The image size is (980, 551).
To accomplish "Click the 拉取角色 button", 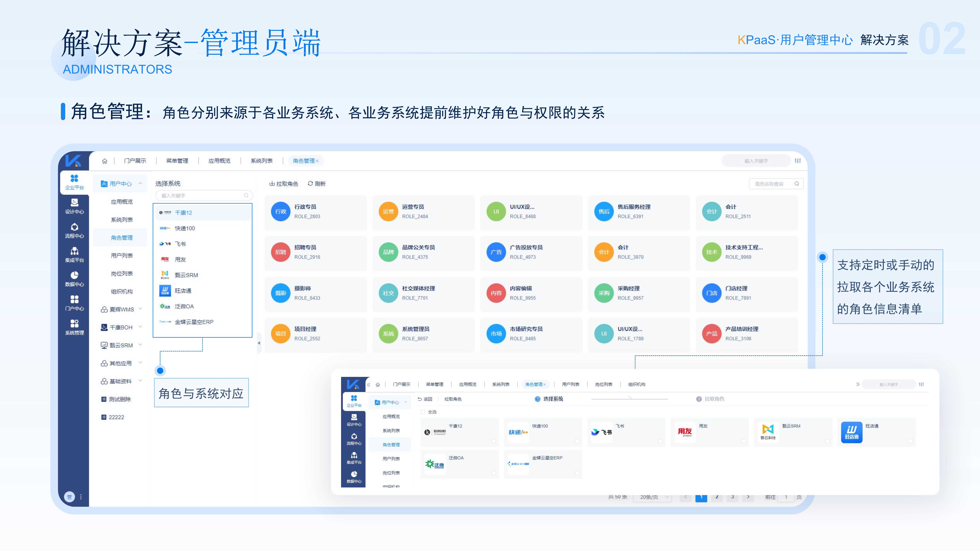I will pos(283,184).
